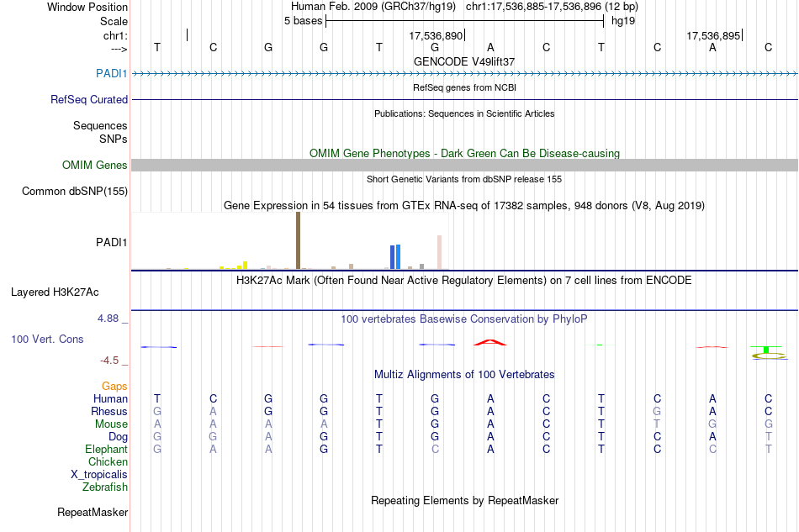Click the Chicken alignment row label
799x532 pixels.
pyautogui.click(x=108, y=461)
